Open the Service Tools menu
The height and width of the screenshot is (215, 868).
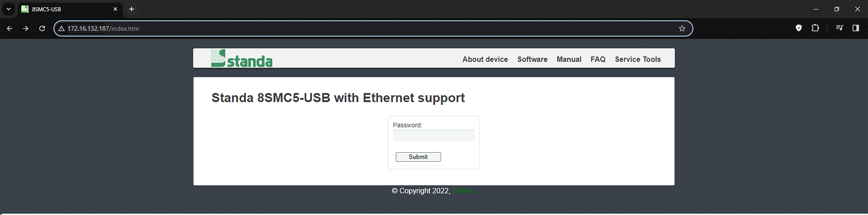pyautogui.click(x=638, y=59)
